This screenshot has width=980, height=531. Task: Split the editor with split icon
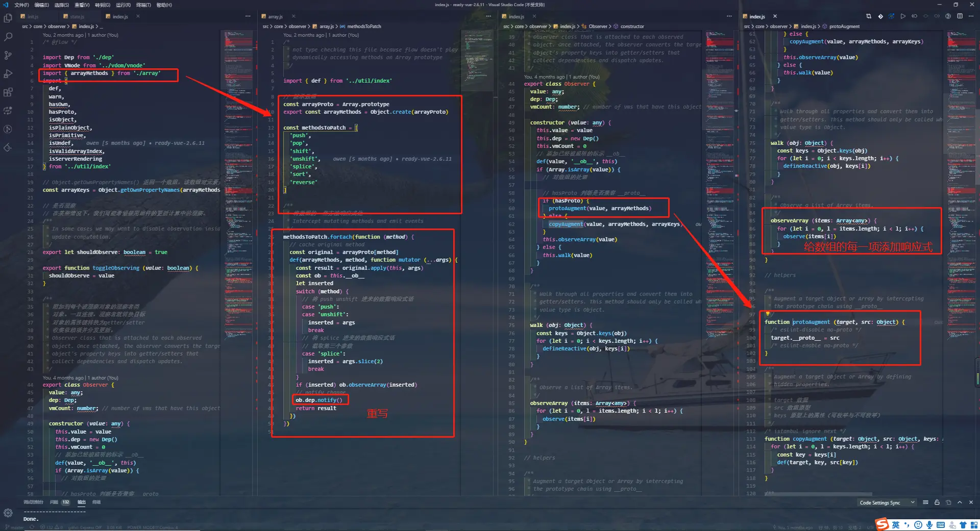960,16
